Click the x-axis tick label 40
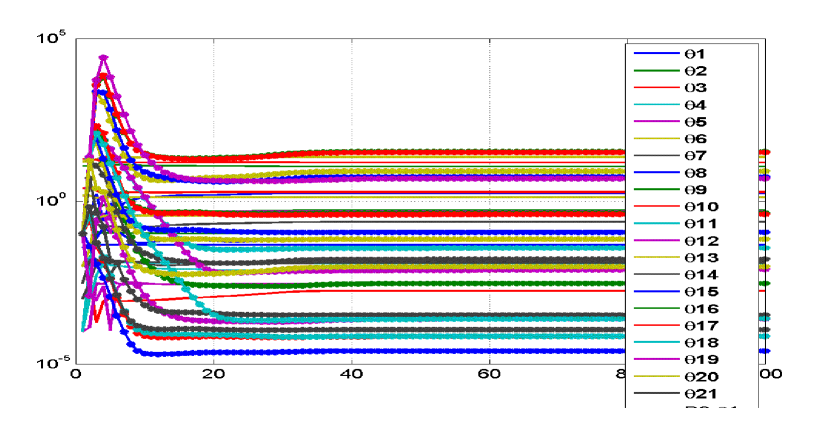Screen dimensions: 830x443 click(x=351, y=376)
